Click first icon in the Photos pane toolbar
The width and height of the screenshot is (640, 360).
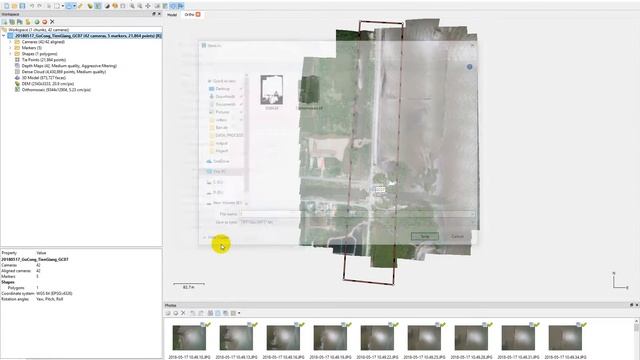click(168, 313)
